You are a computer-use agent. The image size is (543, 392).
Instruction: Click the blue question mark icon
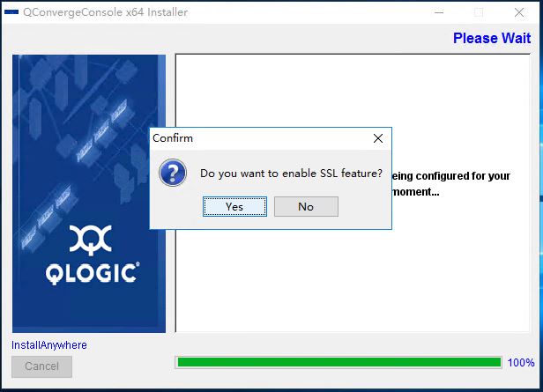pyautogui.click(x=173, y=173)
